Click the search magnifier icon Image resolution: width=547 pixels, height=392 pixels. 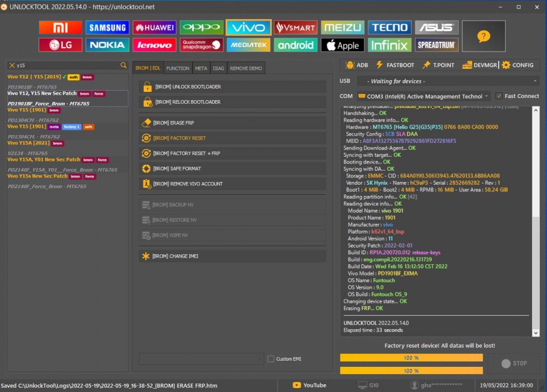tap(124, 66)
